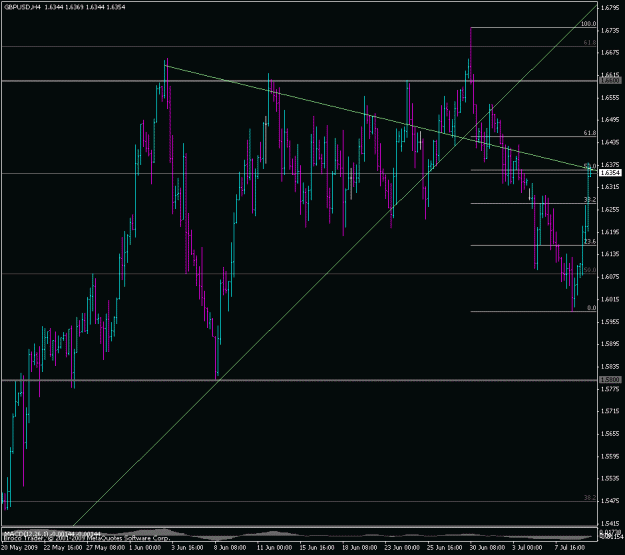
Task: Click the 1.6675 price axis label
Action: tap(610, 53)
